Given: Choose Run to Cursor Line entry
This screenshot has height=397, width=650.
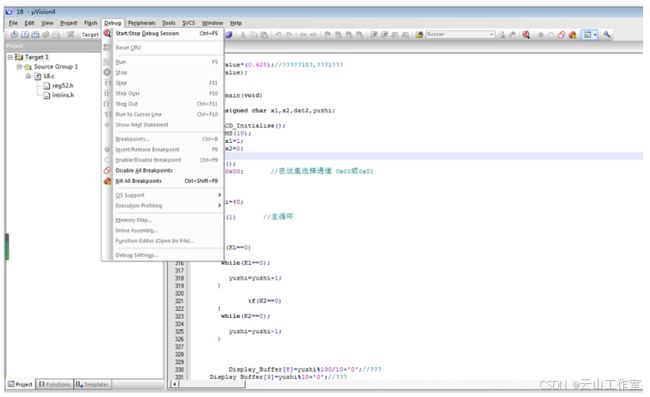Looking at the screenshot, I should tap(162, 114).
